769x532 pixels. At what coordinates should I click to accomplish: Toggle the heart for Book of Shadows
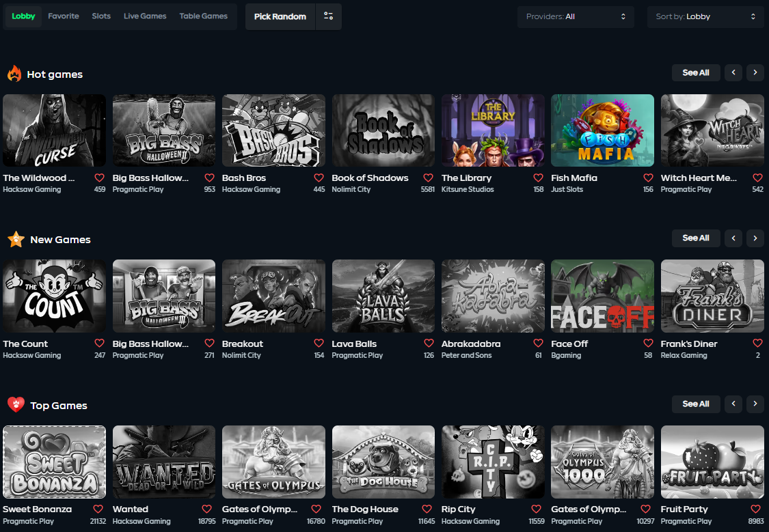(429, 178)
